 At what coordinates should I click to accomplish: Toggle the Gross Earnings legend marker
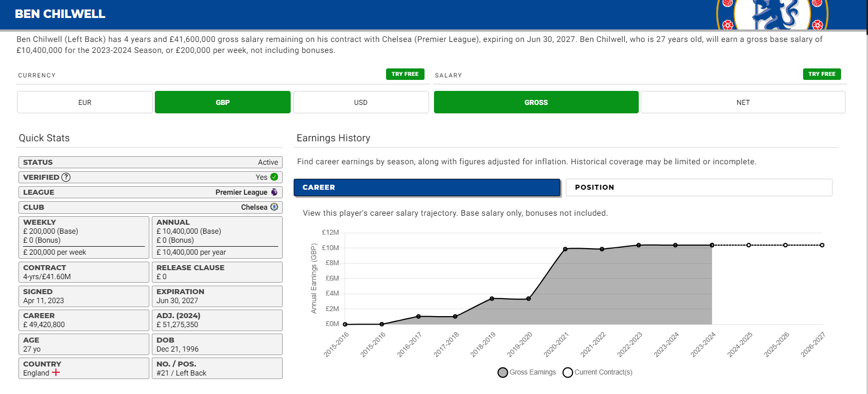(x=503, y=373)
